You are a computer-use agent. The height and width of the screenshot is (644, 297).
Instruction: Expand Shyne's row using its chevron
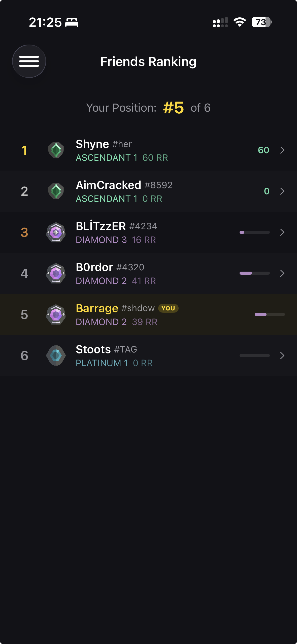(x=282, y=150)
